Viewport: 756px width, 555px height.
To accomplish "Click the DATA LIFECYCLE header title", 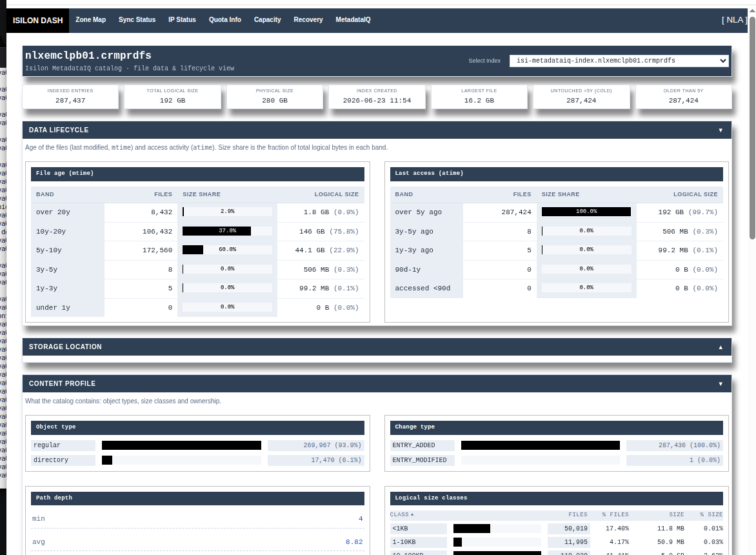I will [59, 130].
